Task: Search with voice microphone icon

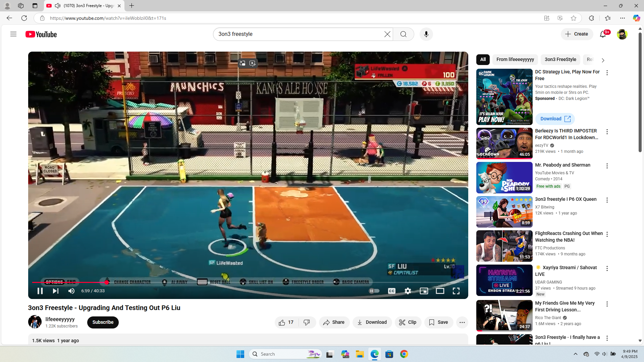Action: pyautogui.click(x=426, y=34)
